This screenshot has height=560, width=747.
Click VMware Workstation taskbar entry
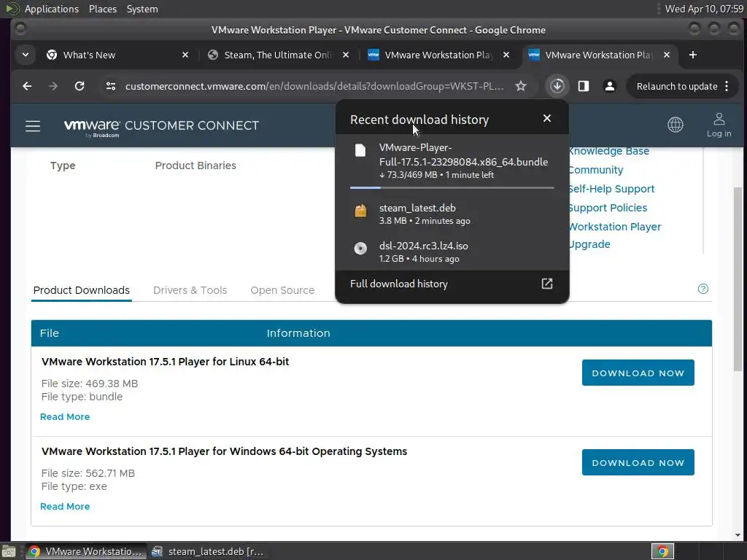(86, 551)
